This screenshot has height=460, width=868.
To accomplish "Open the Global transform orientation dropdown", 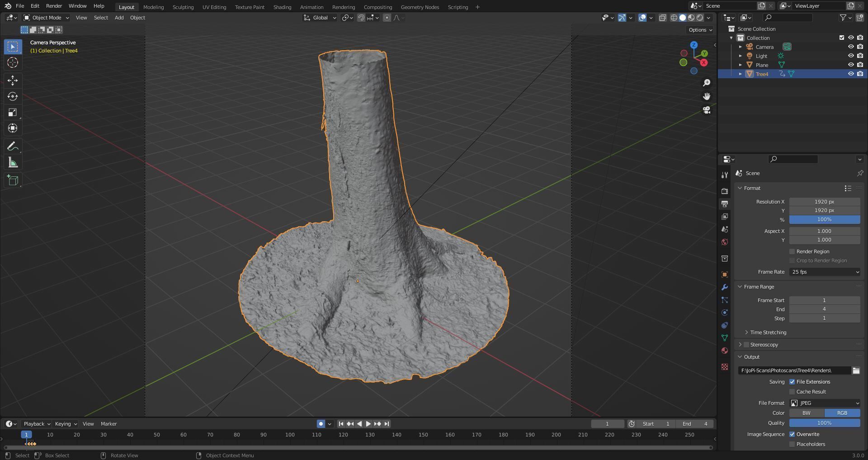I will 320,18.
